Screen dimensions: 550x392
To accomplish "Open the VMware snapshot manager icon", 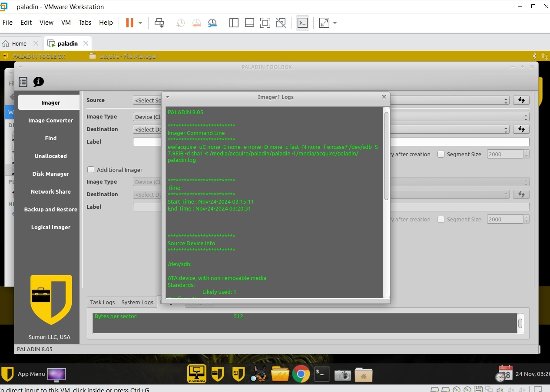I will (212, 23).
